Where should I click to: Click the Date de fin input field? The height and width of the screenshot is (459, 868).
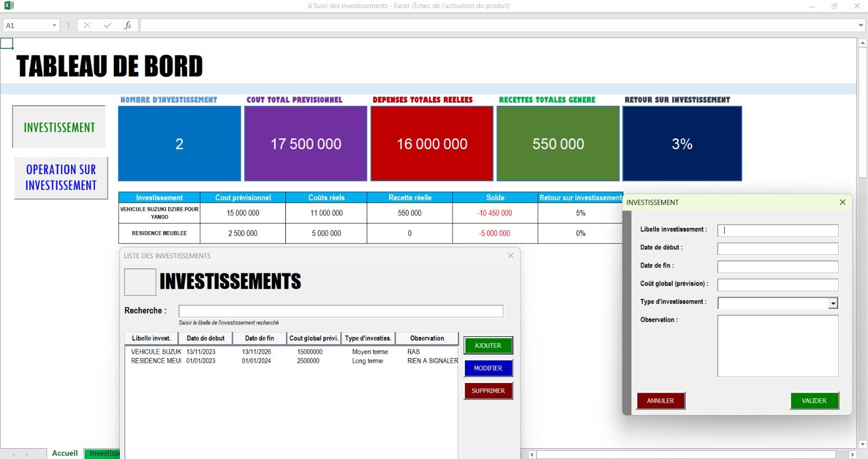[778, 267]
